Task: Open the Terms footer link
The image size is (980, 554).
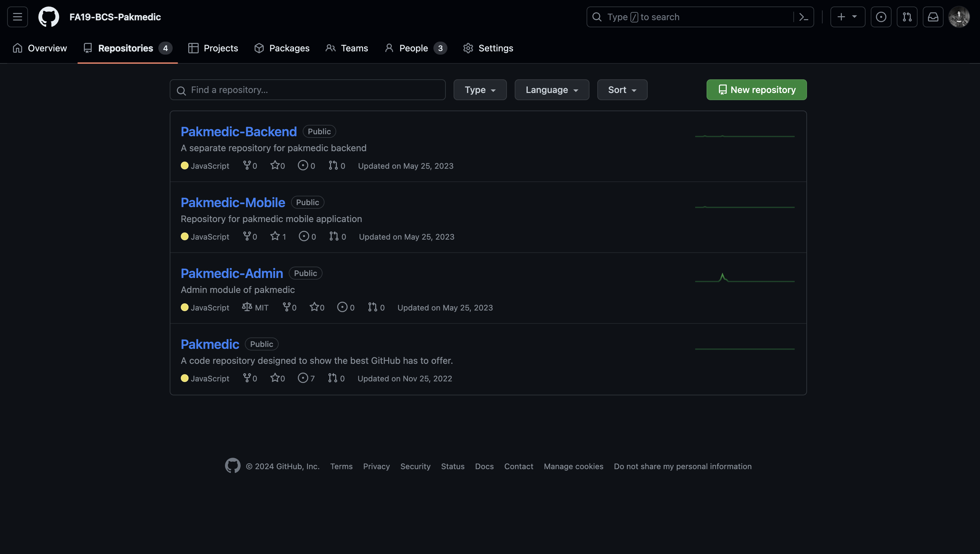Action: (x=341, y=467)
